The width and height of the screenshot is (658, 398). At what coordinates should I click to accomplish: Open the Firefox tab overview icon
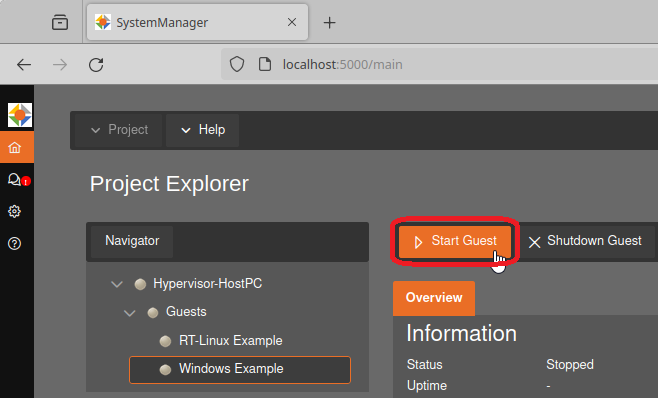click(x=60, y=22)
